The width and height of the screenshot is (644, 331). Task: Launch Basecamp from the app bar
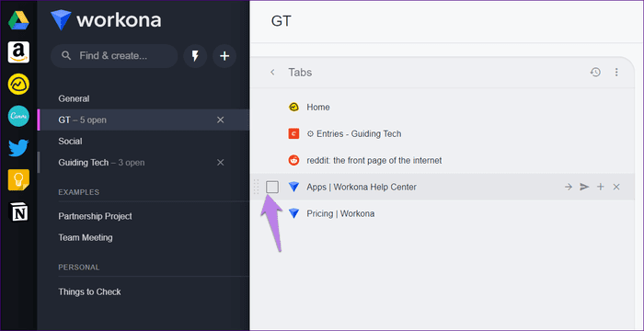pyautogui.click(x=18, y=85)
